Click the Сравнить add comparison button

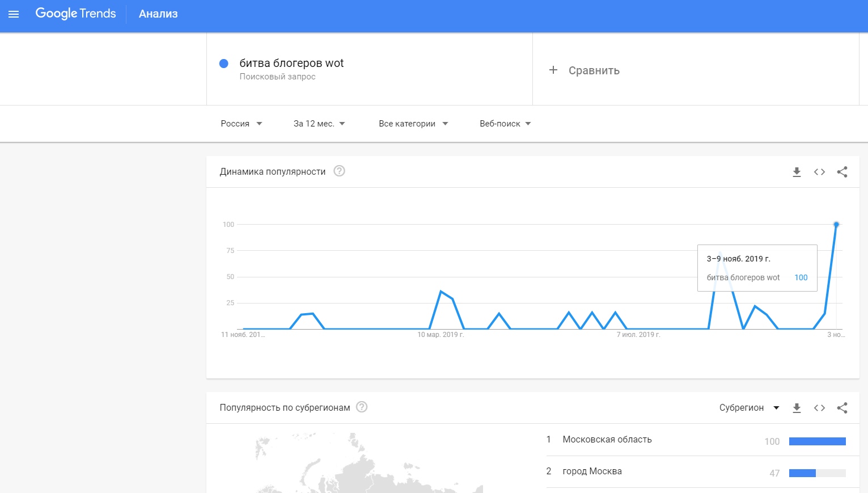click(585, 70)
